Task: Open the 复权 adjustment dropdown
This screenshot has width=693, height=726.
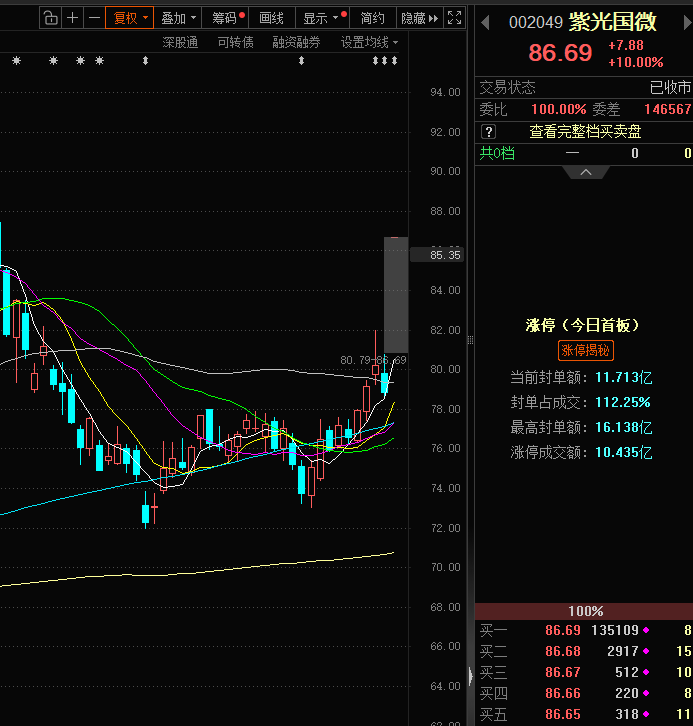Action: click(130, 19)
